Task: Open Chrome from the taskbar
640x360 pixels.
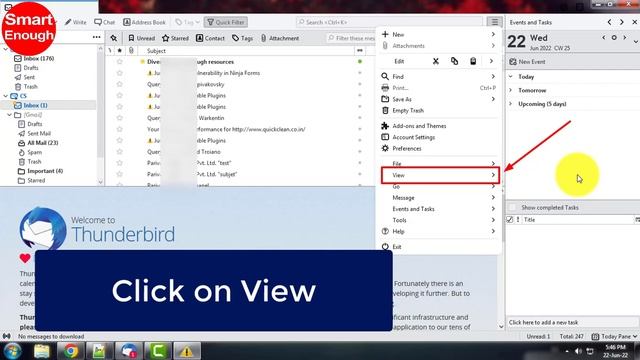Action: (x=71, y=351)
